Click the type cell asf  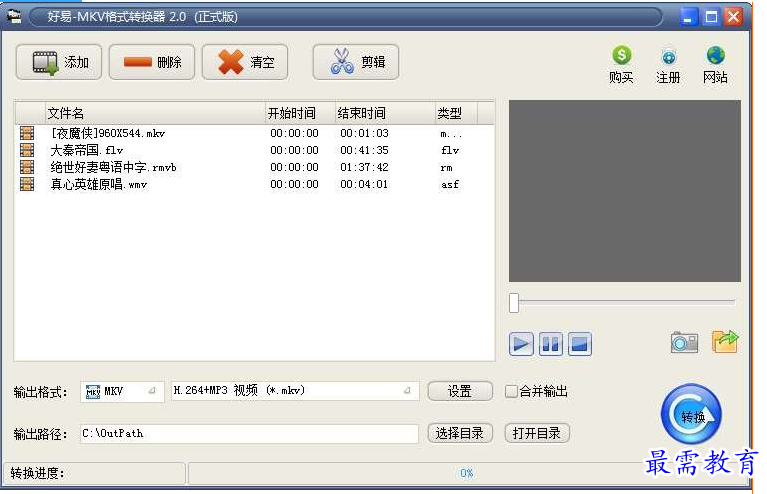click(x=450, y=184)
